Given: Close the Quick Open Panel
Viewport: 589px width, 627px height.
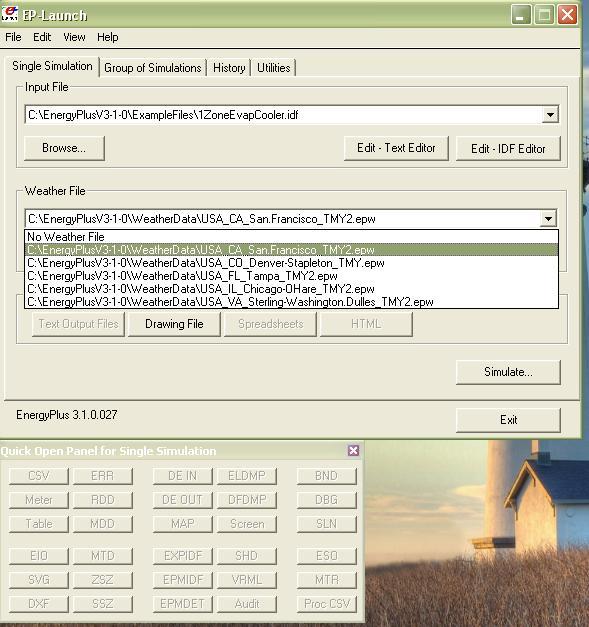Looking at the screenshot, I should click(x=353, y=451).
